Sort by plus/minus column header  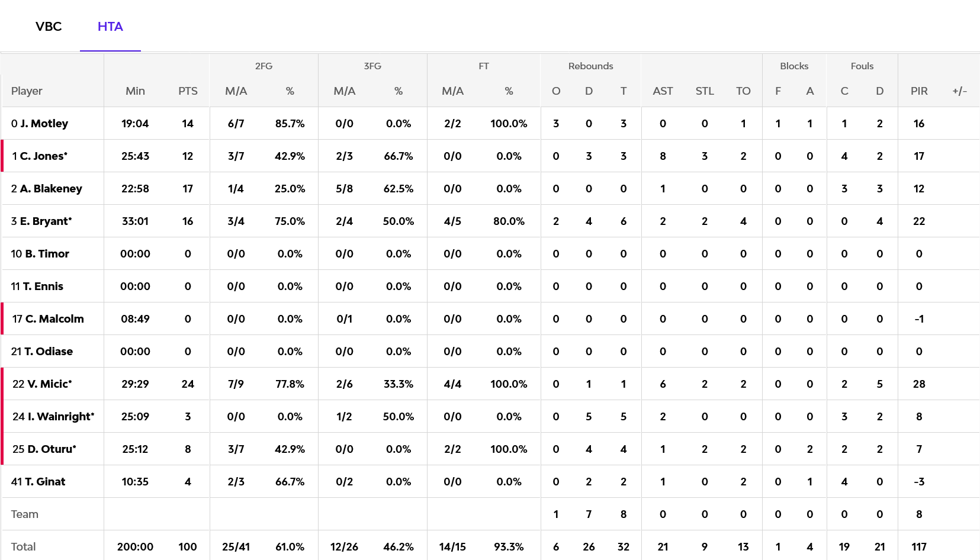tap(960, 91)
